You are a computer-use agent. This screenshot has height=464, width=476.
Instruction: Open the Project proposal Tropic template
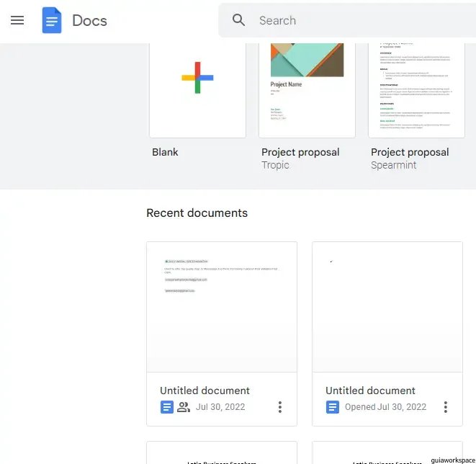tap(307, 90)
